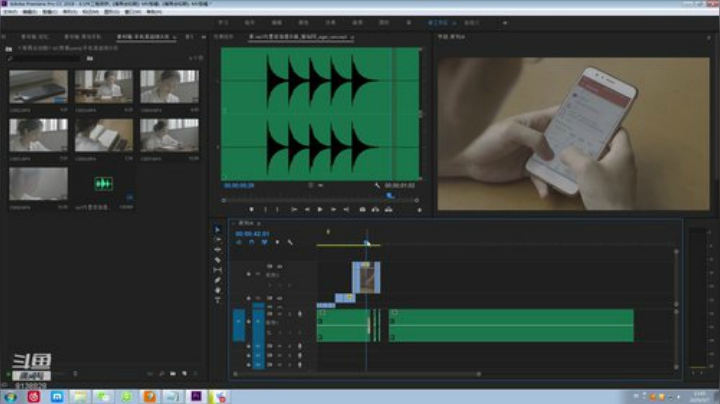Image resolution: width=720 pixels, height=404 pixels.
Task: Select the audio waveform item in Project bin
Action: tap(104, 185)
